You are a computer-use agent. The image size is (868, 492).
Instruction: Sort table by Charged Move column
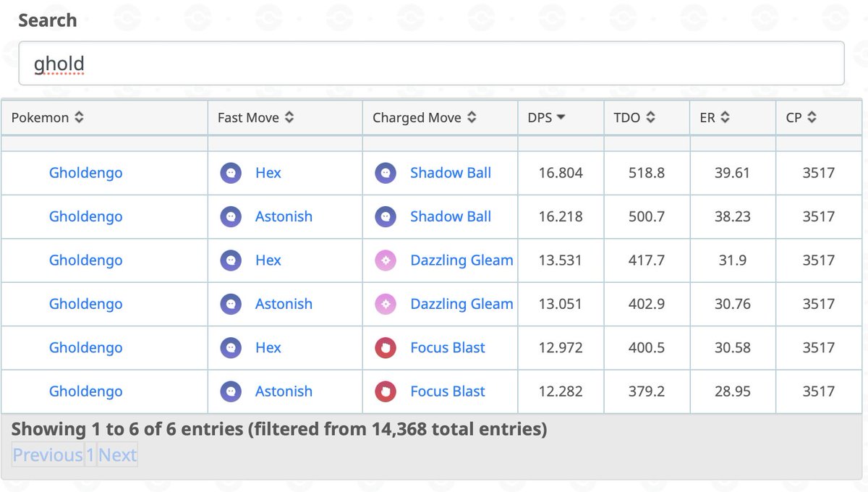pyautogui.click(x=440, y=117)
